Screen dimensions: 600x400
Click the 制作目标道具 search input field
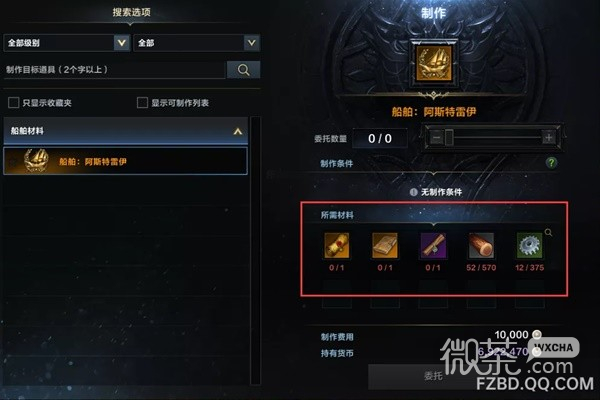114,70
